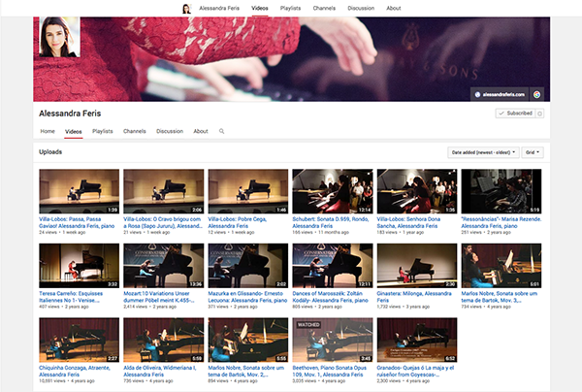Click Playlists in the top sticky bar
Screen dimensions: 582x392
pyautogui.click(x=290, y=8)
